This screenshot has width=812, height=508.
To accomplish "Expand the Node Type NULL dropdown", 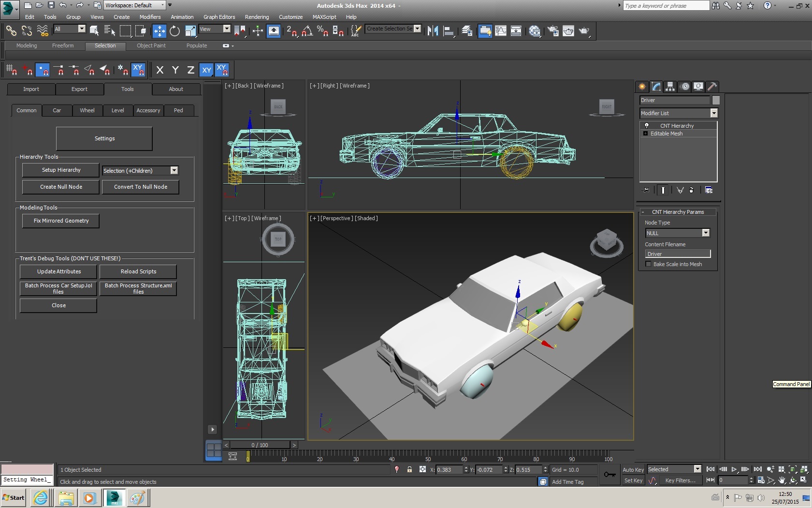I will (705, 233).
